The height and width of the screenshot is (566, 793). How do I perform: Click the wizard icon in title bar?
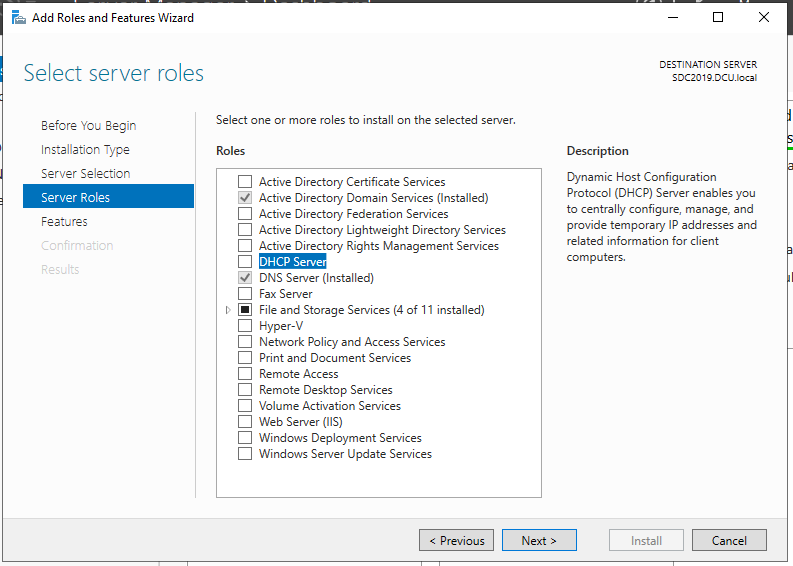coord(18,18)
